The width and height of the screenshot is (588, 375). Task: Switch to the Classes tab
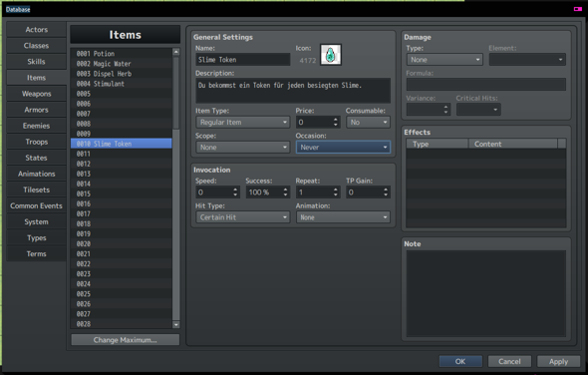point(36,46)
